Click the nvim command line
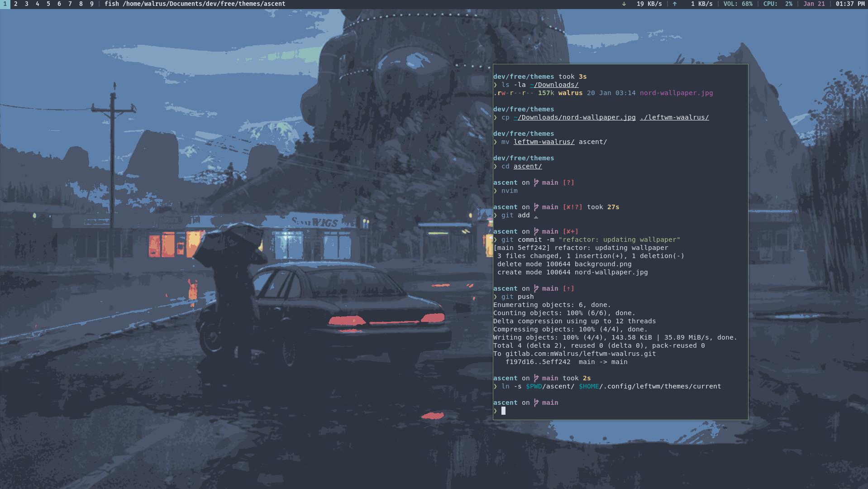The height and width of the screenshot is (489, 868). 509,191
